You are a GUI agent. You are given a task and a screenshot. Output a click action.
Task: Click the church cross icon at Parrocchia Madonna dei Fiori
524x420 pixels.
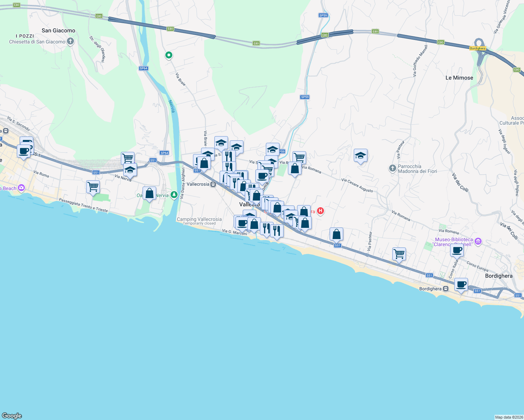point(392,168)
